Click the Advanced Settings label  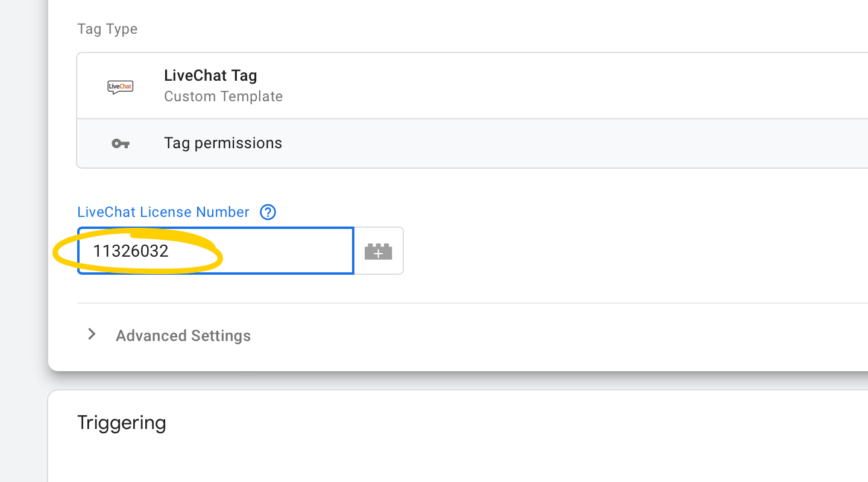click(x=183, y=336)
